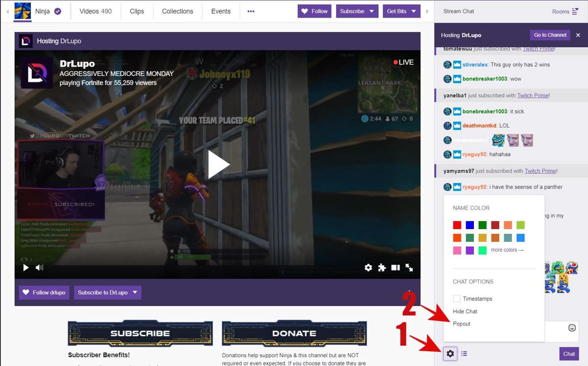Switch to the Videos tab
Image resolution: width=588 pixels, height=366 pixels.
tap(96, 11)
